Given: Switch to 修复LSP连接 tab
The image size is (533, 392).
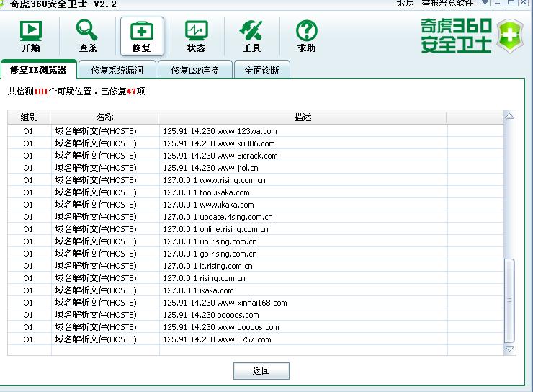Looking at the screenshot, I should pos(195,70).
